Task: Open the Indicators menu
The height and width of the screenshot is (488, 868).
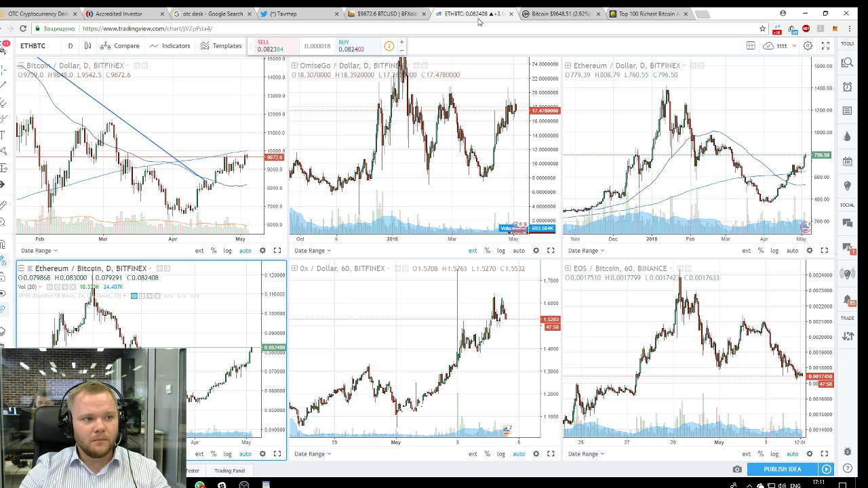Action: (x=170, y=45)
